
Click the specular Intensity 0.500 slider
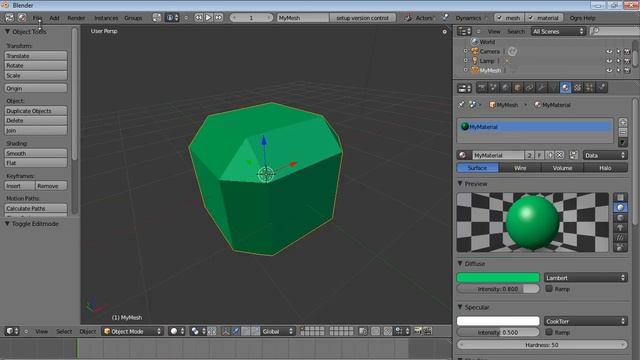(x=498, y=332)
